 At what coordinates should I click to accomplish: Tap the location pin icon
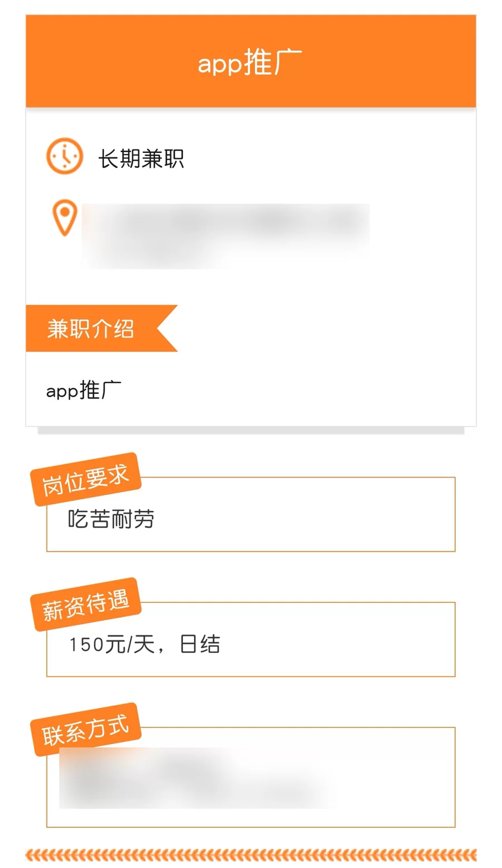click(x=65, y=217)
